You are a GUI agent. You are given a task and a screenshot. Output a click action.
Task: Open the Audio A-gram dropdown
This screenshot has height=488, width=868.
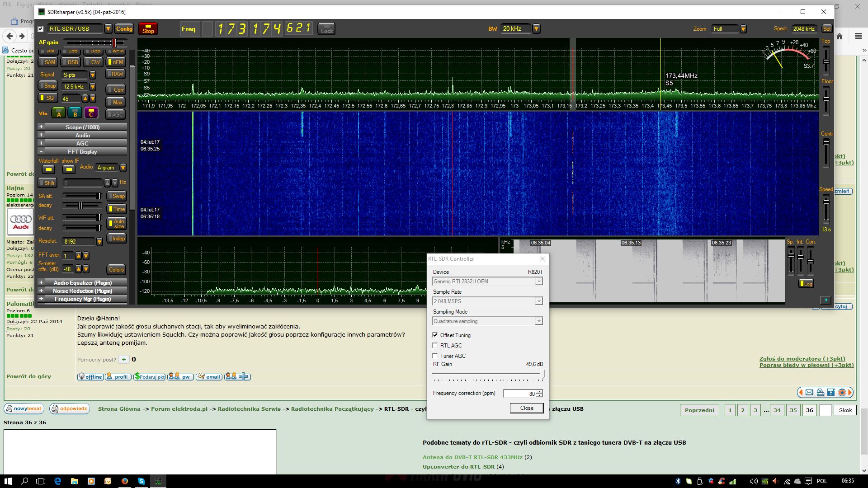pyautogui.click(x=123, y=168)
